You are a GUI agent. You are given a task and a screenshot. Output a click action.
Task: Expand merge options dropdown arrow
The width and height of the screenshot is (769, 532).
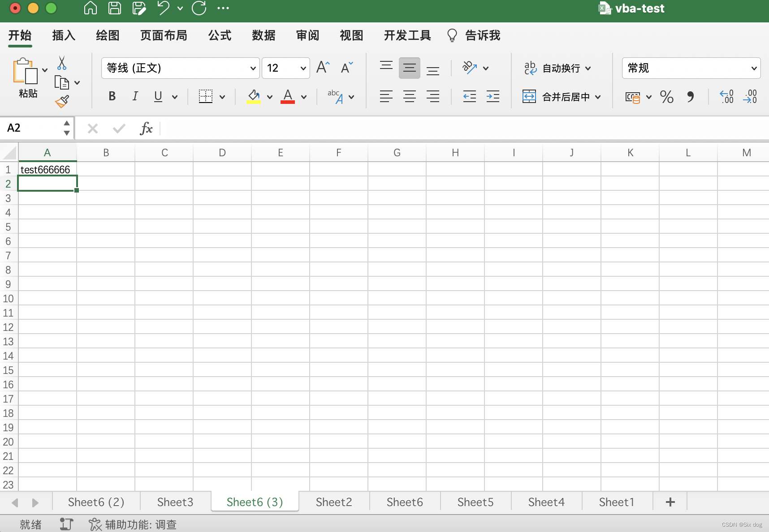point(598,97)
